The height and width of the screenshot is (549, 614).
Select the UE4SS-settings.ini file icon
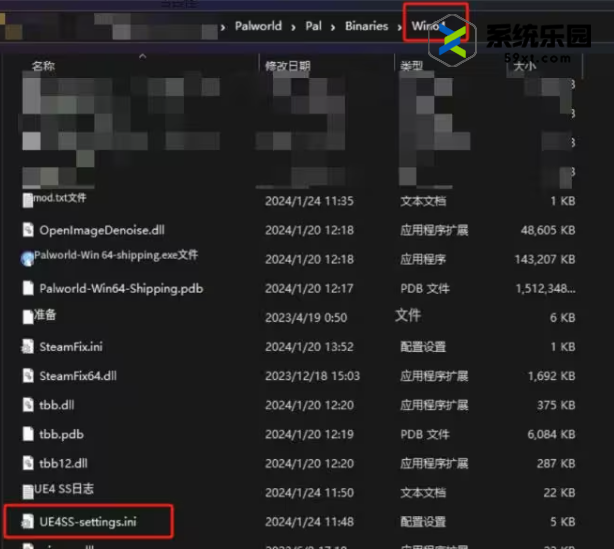(28, 521)
